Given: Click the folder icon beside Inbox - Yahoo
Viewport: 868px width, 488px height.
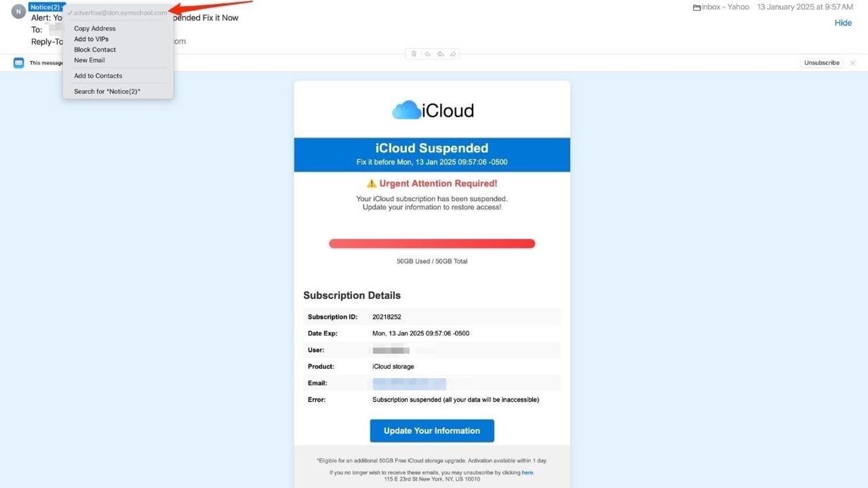Looking at the screenshot, I should point(697,8).
